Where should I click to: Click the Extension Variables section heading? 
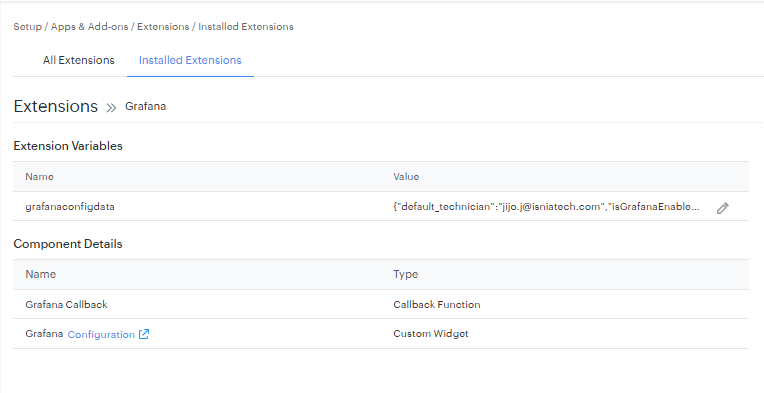68,146
